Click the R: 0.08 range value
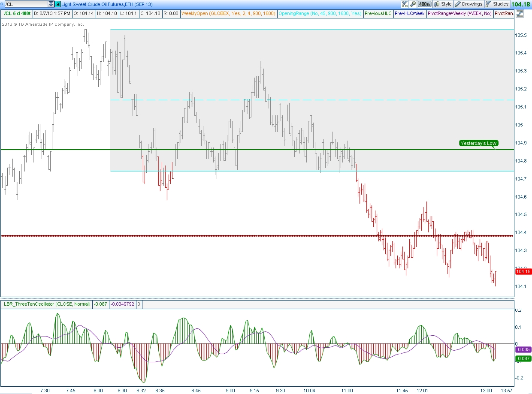This screenshot has width=532, height=394. [x=172, y=13]
